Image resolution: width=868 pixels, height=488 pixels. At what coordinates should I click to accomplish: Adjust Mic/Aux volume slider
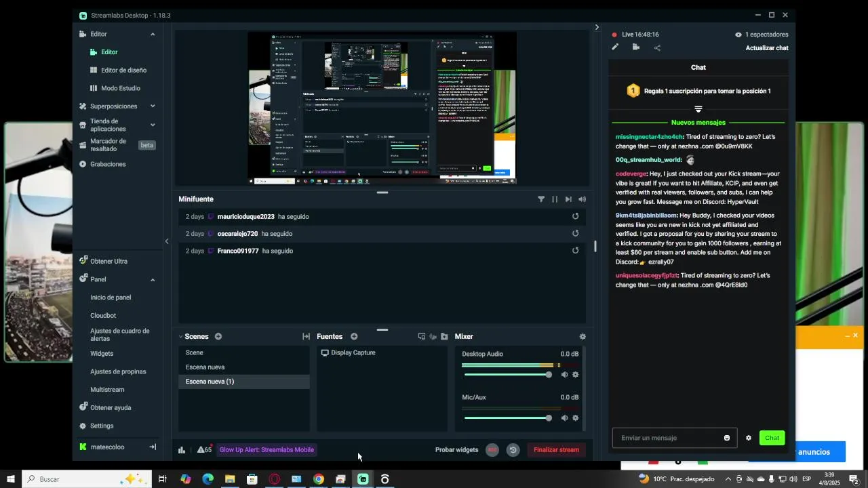(x=507, y=418)
